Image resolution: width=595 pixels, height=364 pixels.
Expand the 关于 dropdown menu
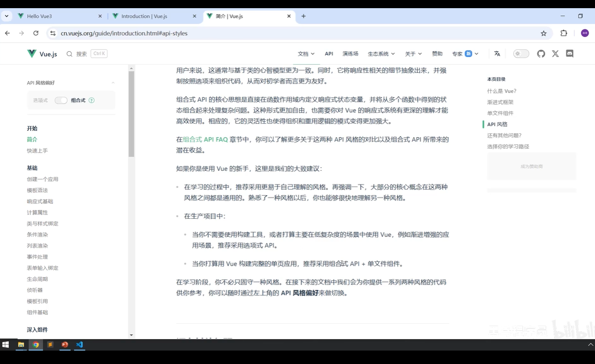[x=413, y=54]
